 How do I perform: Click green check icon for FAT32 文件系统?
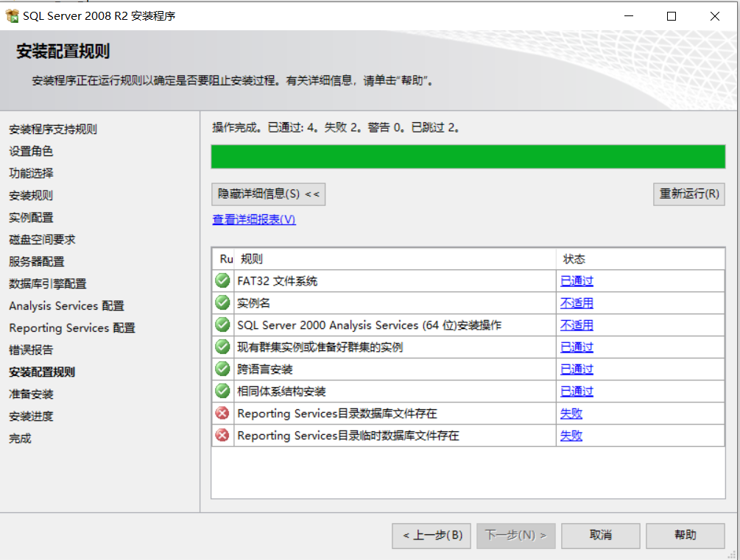click(x=222, y=280)
